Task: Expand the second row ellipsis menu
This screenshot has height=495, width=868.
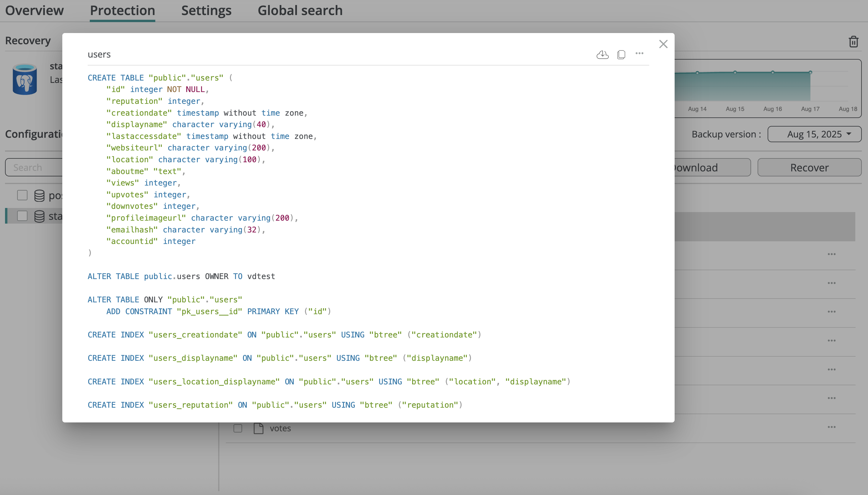Action: point(832,283)
